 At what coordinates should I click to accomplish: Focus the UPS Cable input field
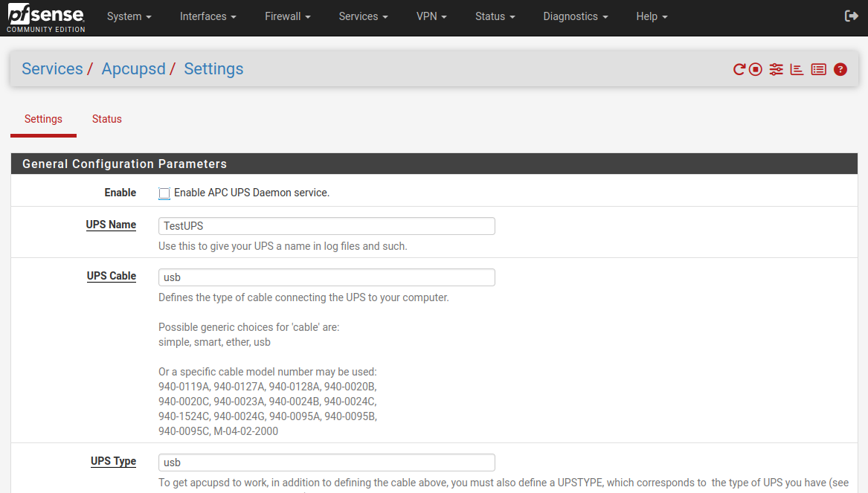pos(327,277)
